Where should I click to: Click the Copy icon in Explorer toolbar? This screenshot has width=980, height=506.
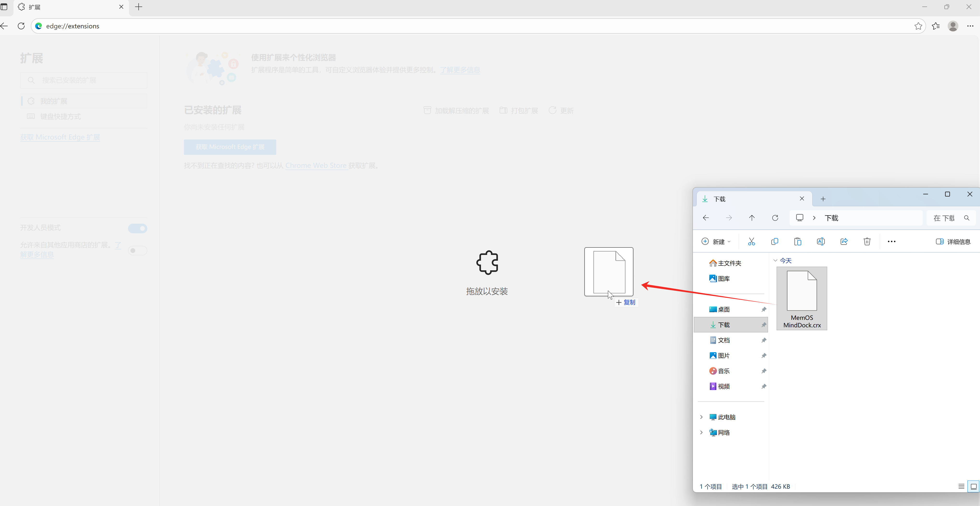point(774,241)
